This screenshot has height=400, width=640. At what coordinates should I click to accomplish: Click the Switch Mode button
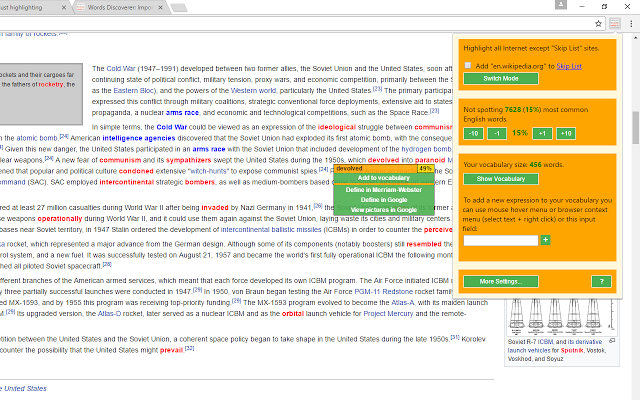[x=501, y=78]
